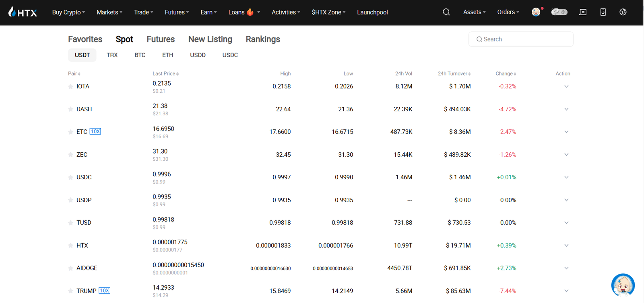Favorite the ETC pair star
Image resolution: width=644 pixels, height=303 pixels.
click(x=71, y=132)
